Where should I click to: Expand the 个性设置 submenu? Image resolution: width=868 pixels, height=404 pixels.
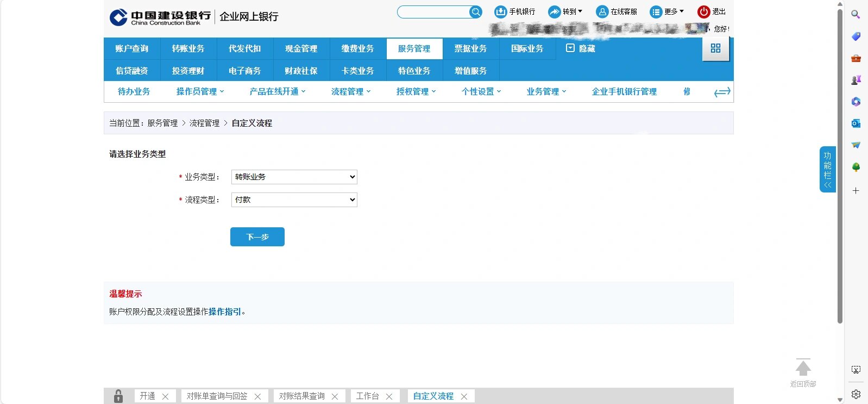(481, 91)
